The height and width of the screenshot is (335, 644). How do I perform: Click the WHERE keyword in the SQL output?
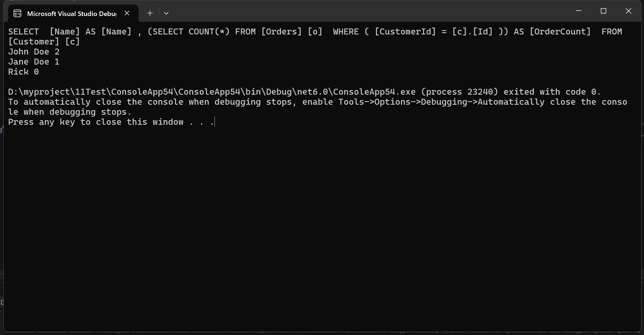[x=346, y=31]
